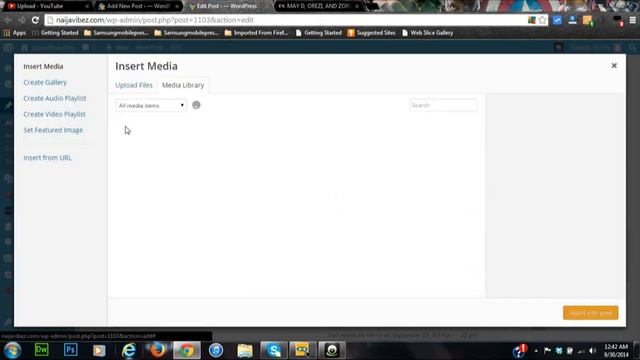Switch to the Upload Files tab
The height and width of the screenshot is (360, 640).
point(134,85)
